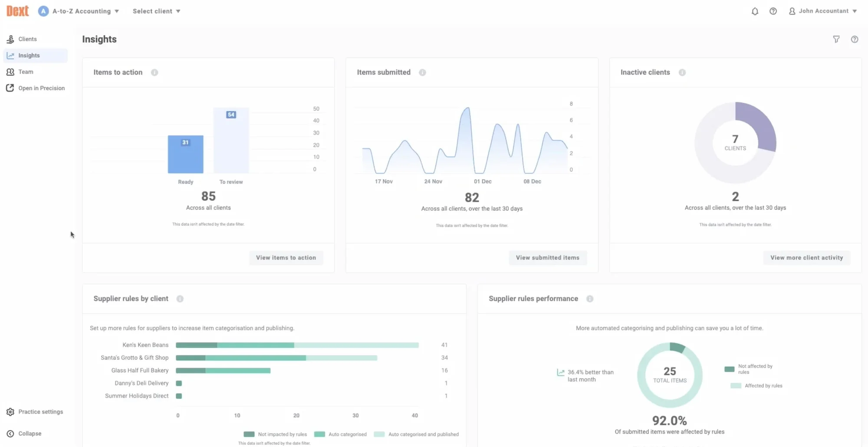Click info icon beside Items submitted
868x447 pixels.
422,72
